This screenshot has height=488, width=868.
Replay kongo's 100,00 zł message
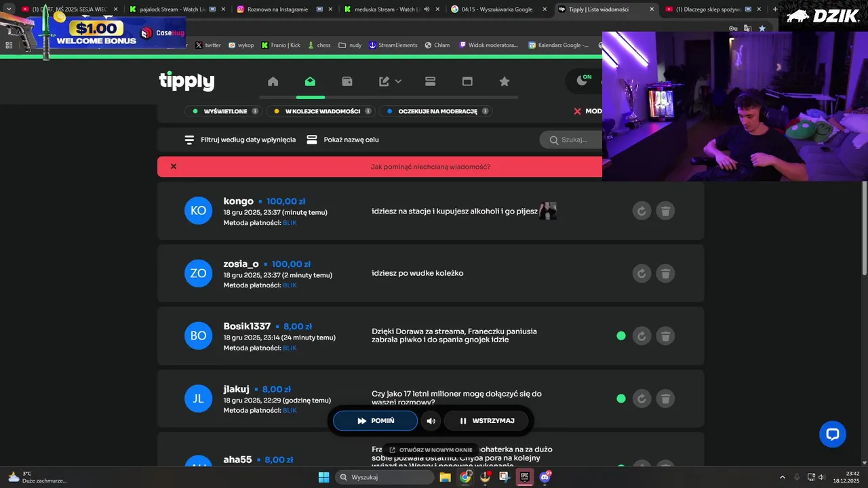pos(642,211)
